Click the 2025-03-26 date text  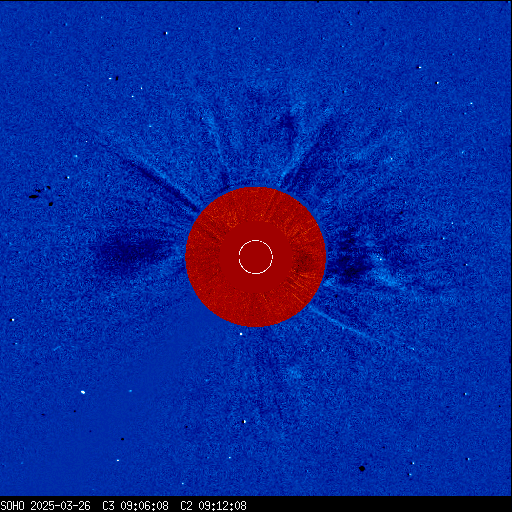coord(60,506)
